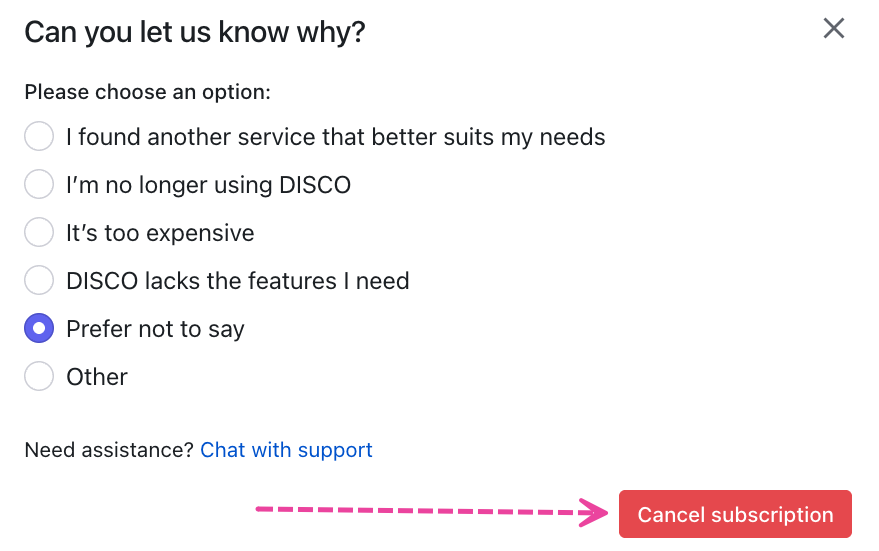Pick the 'It's too expensive' radio button
Viewport: 879px width, 551px height.
pos(39,232)
